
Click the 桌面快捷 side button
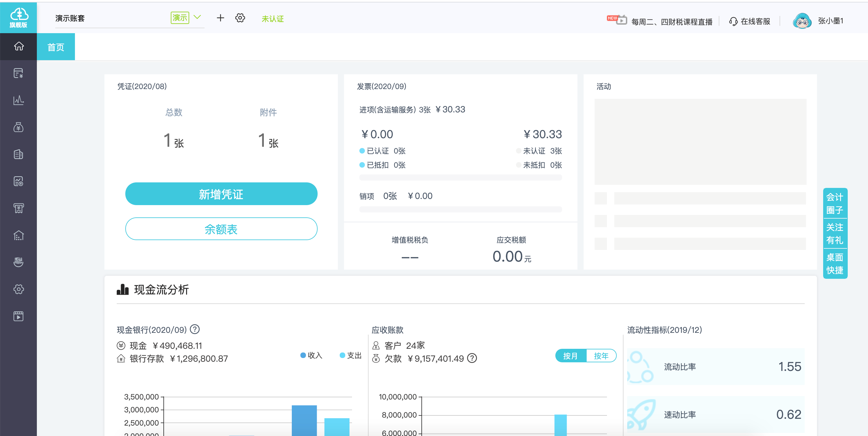click(835, 263)
